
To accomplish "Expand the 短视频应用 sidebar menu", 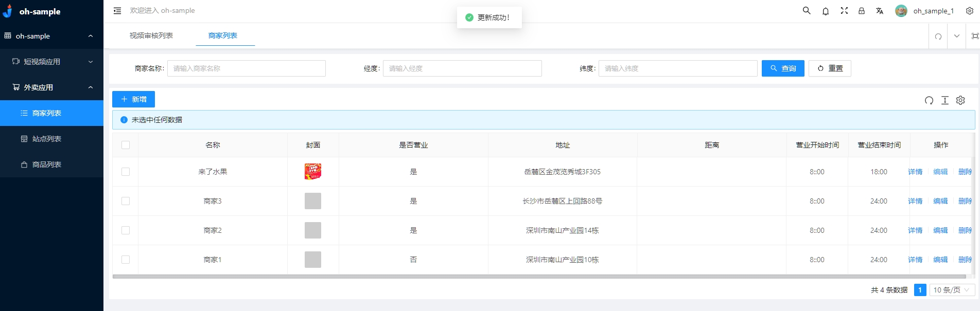I will point(51,62).
